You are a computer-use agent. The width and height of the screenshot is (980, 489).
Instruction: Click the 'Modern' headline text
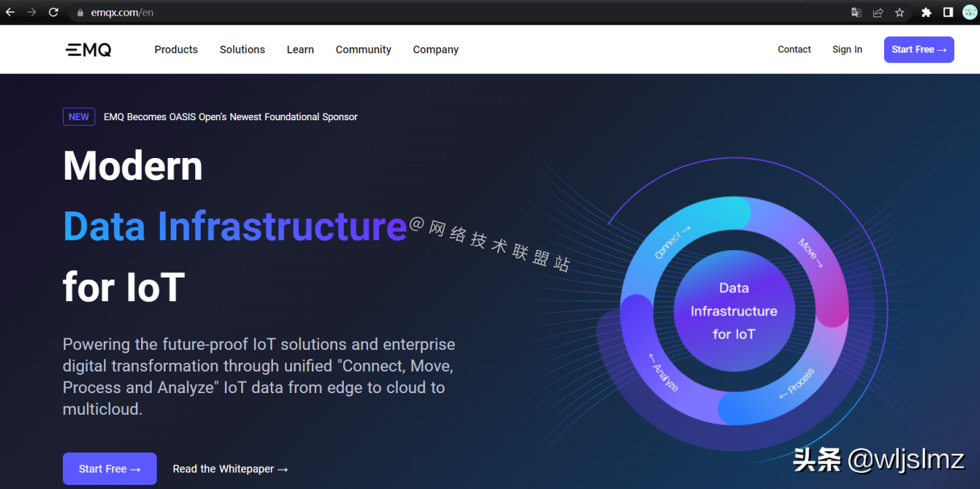click(133, 165)
